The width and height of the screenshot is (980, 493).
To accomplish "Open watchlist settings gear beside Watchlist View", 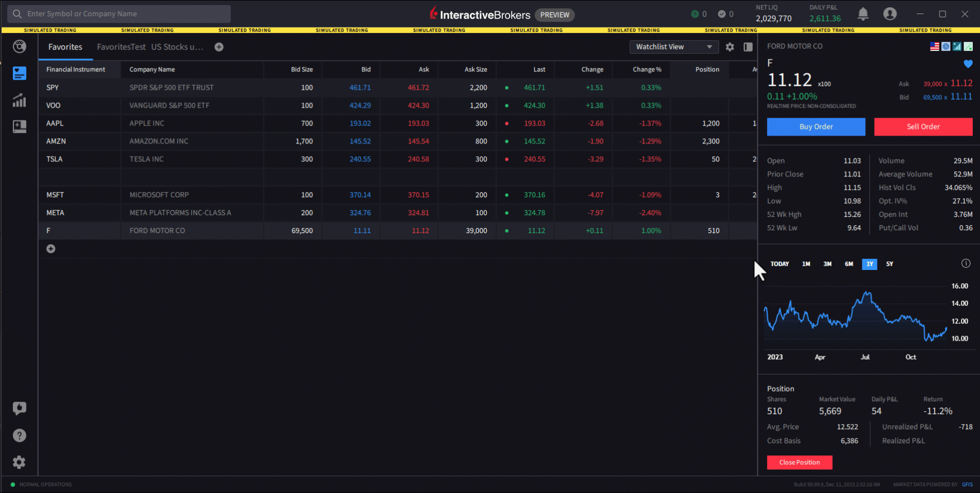I will pyautogui.click(x=730, y=47).
